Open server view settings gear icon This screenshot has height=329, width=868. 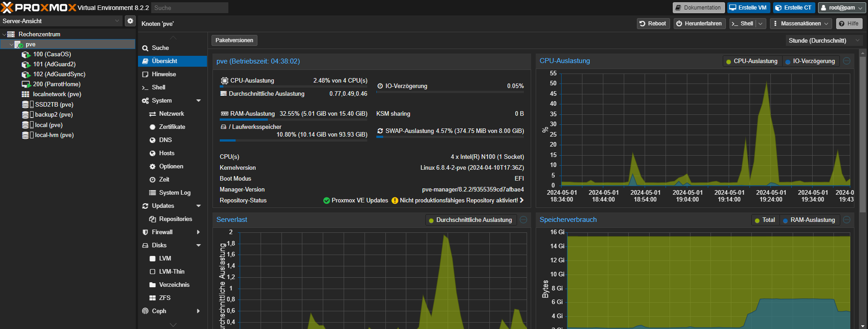tap(130, 21)
